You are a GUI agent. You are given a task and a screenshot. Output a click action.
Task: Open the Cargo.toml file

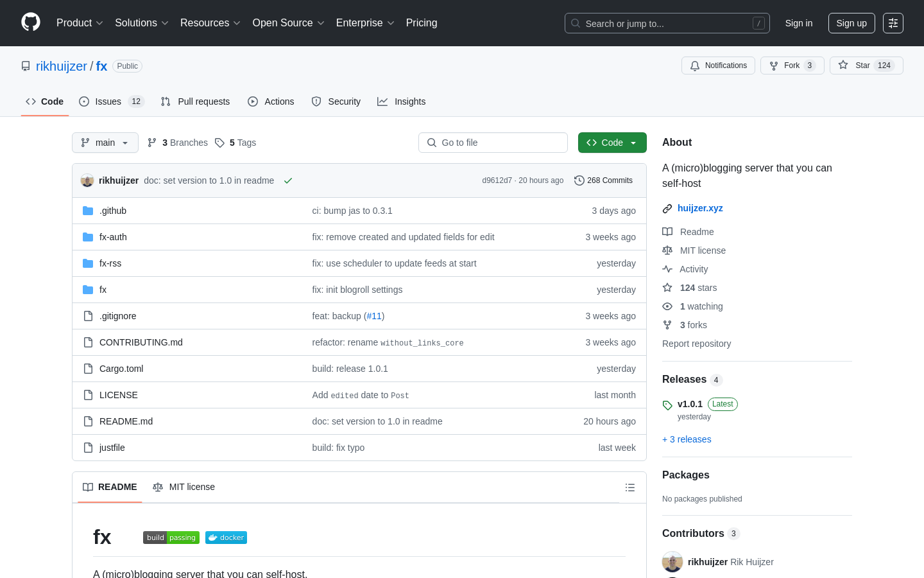(x=121, y=369)
